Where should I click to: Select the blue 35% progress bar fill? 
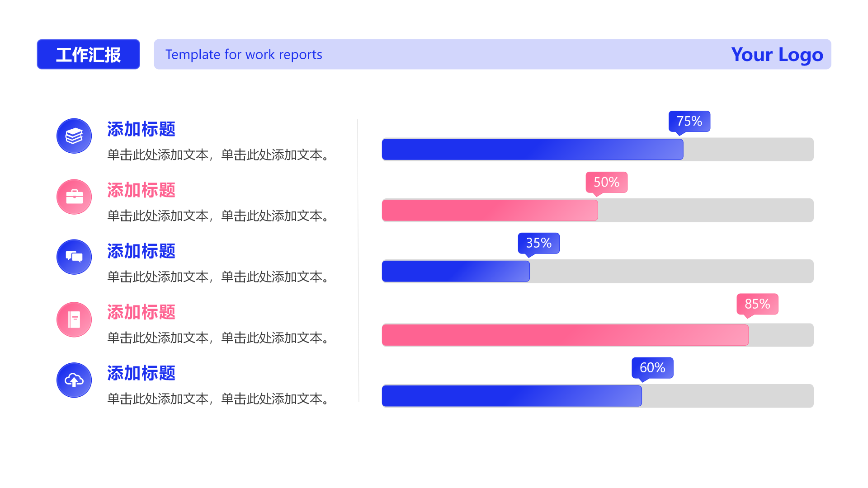pyautogui.click(x=455, y=272)
